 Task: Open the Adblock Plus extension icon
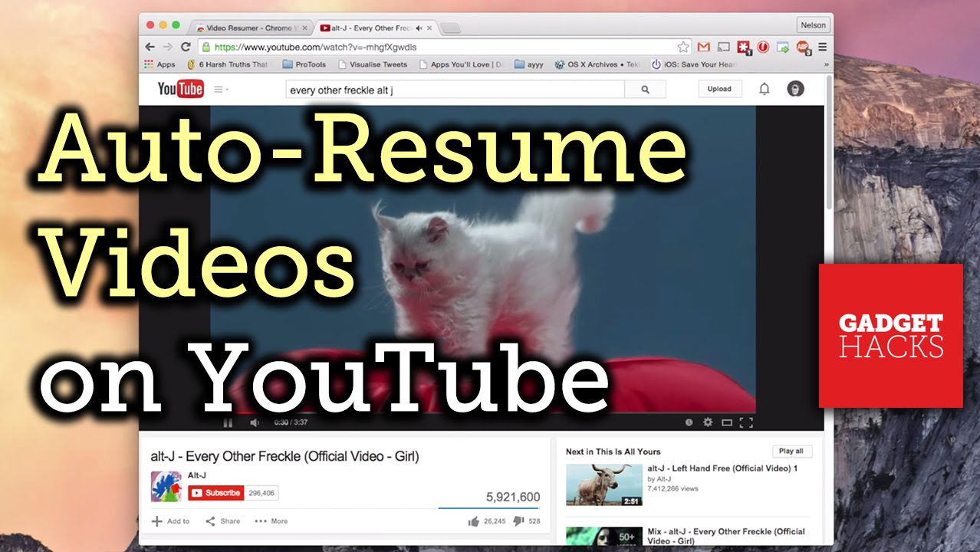[803, 47]
